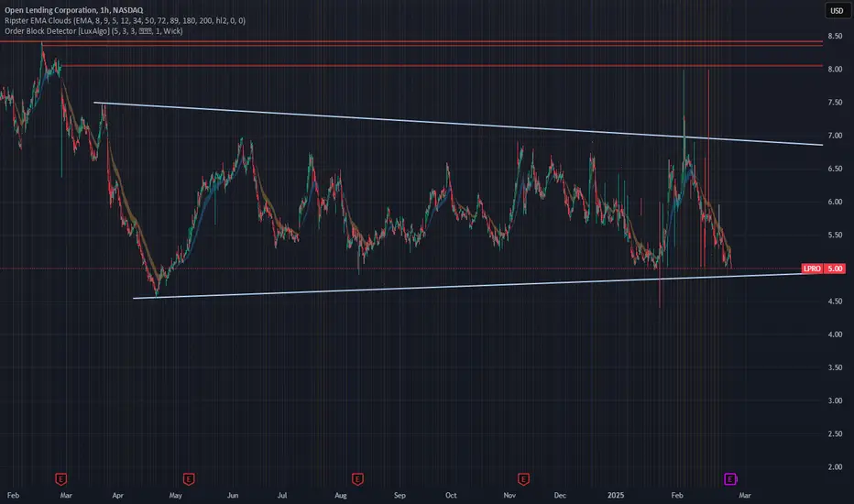854x504 pixels.
Task: Click the 8.50 price axis label
Action: (835, 36)
